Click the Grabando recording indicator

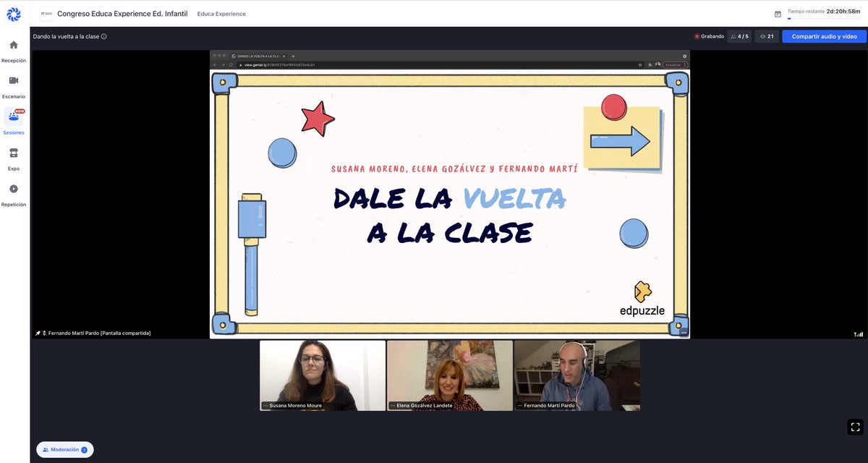(x=709, y=36)
